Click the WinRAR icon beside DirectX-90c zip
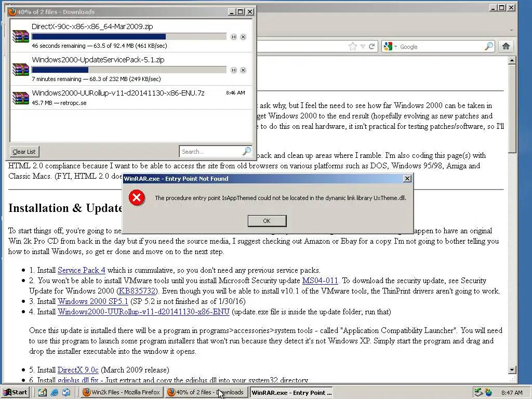Screen dimensions: 532x399 point(21,36)
